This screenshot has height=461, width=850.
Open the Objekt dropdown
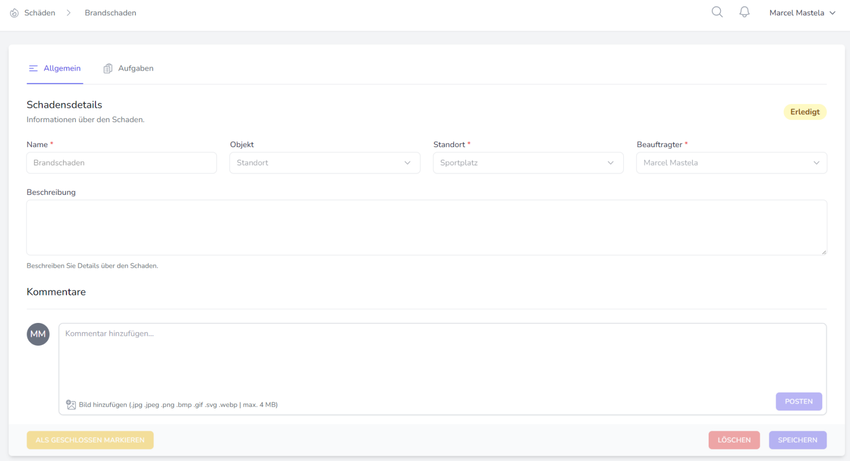(x=324, y=163)
